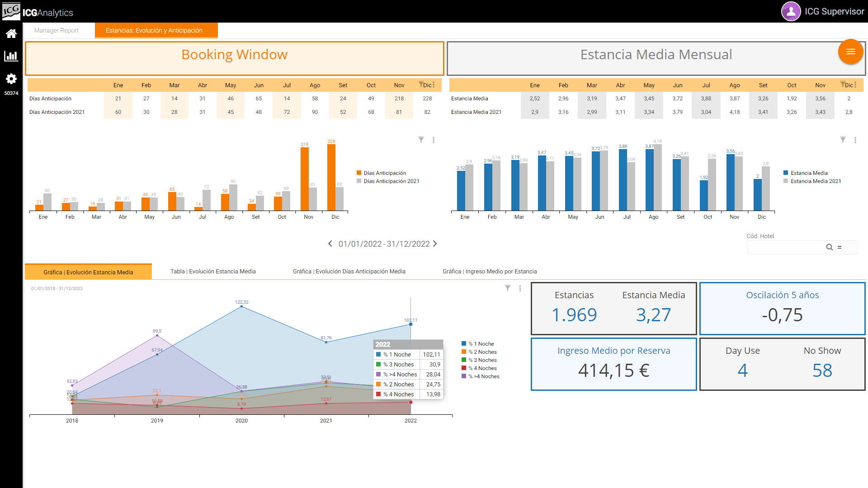This screenshot has width=868, height=488.
Task: Switch to Manager Report tab
Action: click(57, 30)
